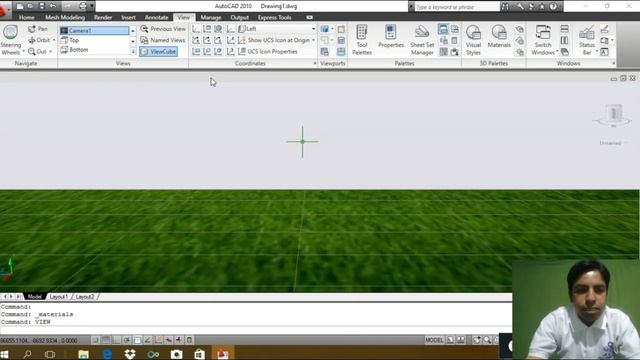
Task: Expand the Zoom Out dropdown arrow
Action: coord(51,52)
